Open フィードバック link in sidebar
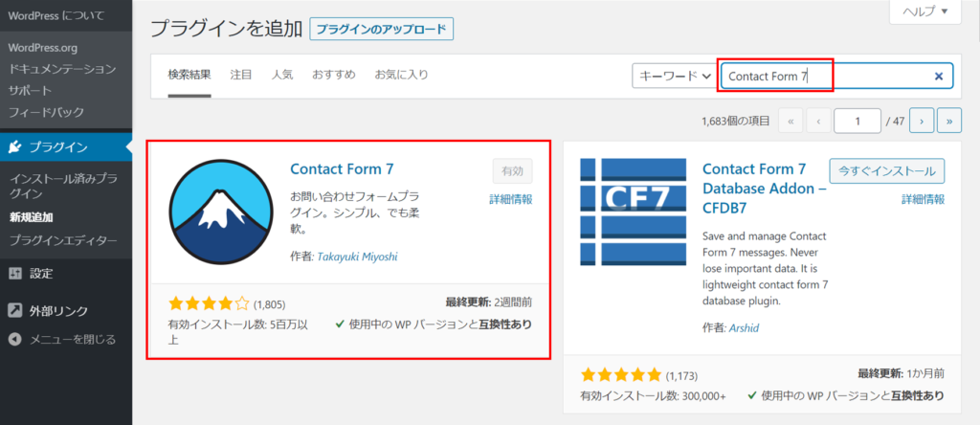 pyautogui.click(x=46, y=113)
